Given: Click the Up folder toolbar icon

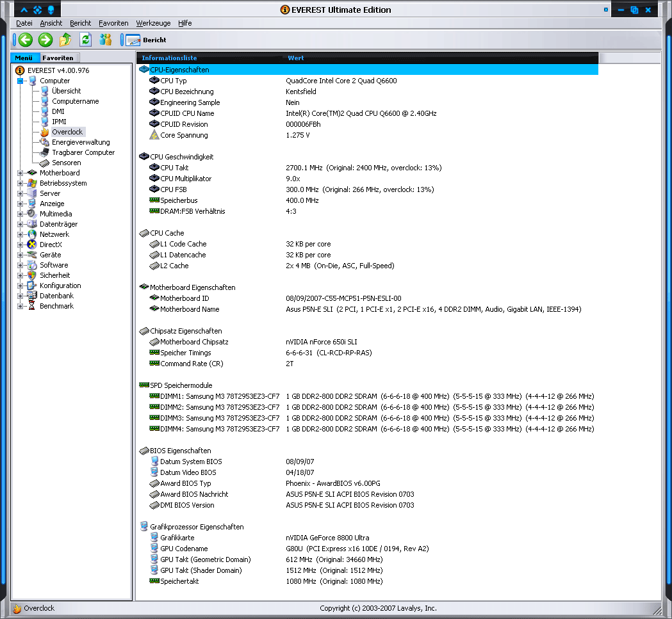Looking at the screenshot, I should tap(65, 40).
